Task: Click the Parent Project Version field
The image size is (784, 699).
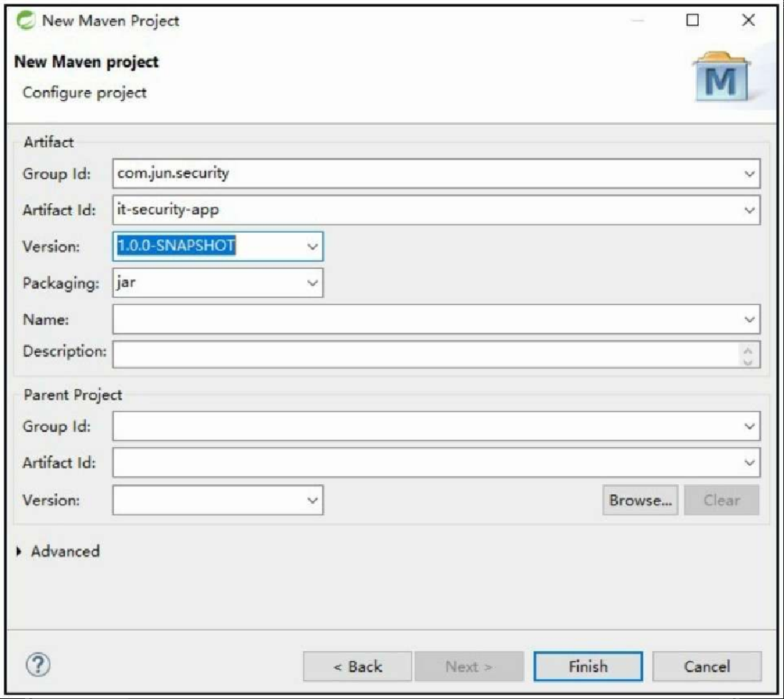Action: 218,500
